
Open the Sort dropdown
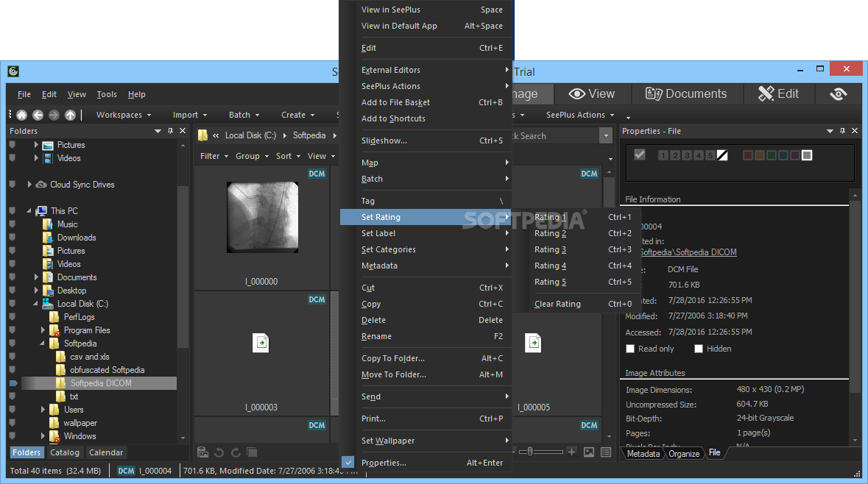click(289, 156)
